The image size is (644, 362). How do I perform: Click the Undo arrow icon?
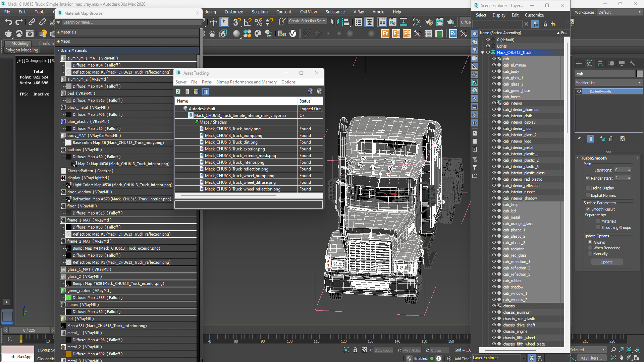tap(8, 22)
